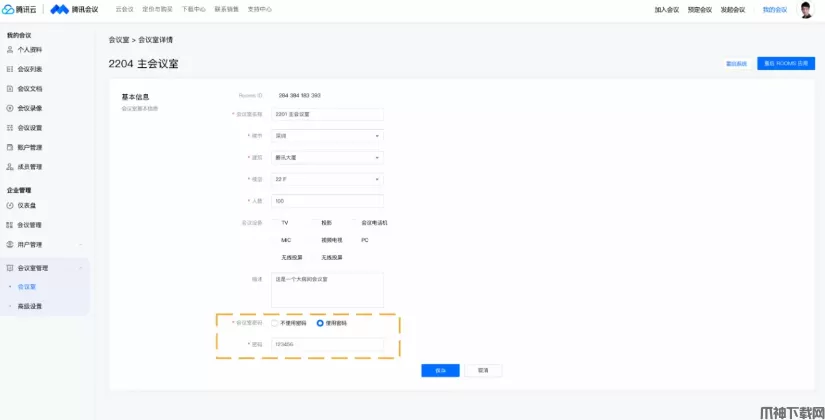This screenshot has width=825, height=420.
Task: Click the 成员管理 sidebar icon
Action: click(11, 167)
